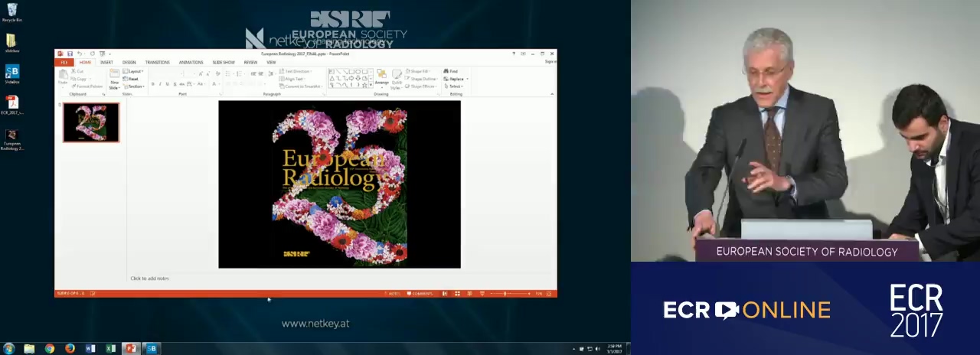Expand the Layout dropdown
The width and height of the screenshot is (980, 355).
[133, 71]
